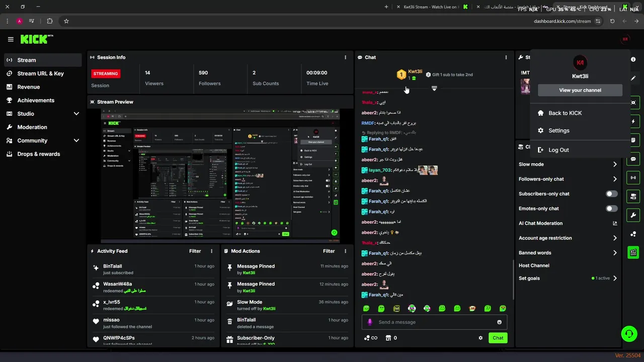Open Moderation page in sidebar

43,127
